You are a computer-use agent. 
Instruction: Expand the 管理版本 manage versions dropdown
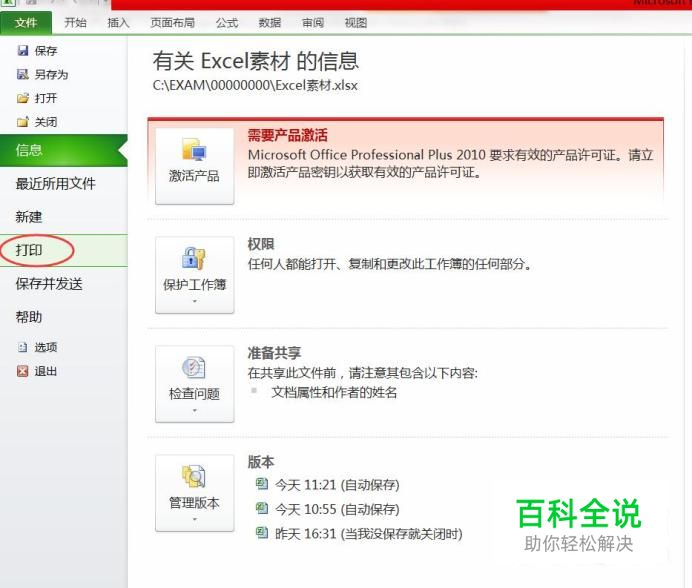(195, 493)
